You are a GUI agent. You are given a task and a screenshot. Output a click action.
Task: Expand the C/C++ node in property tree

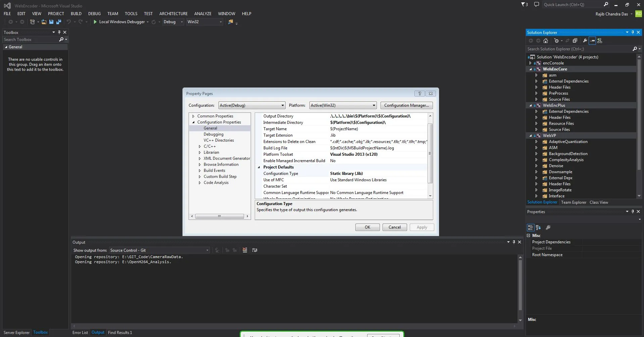[200, 146]
